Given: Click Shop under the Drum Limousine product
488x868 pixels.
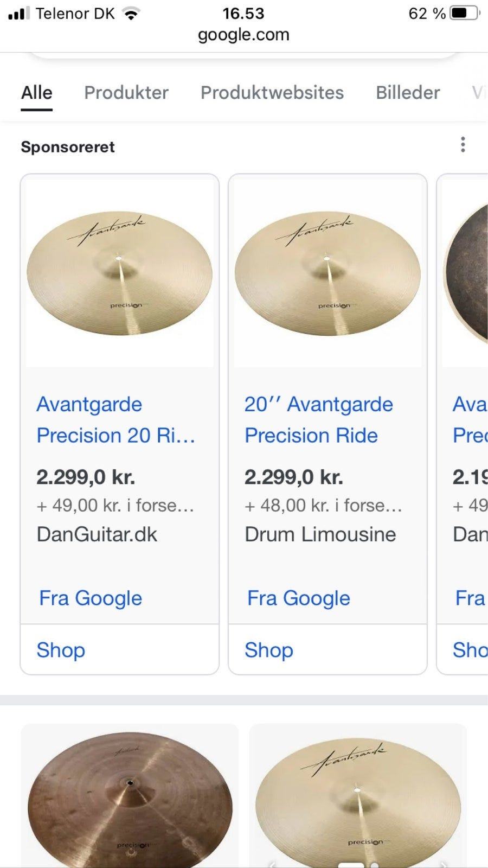Looking at the screenshot, I should click(x=269, y=650).
